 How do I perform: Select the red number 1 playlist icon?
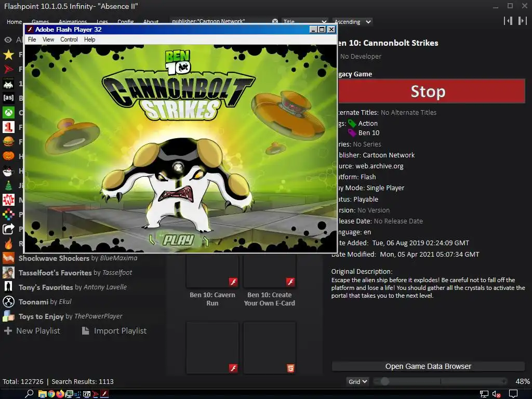click(8, 127)
